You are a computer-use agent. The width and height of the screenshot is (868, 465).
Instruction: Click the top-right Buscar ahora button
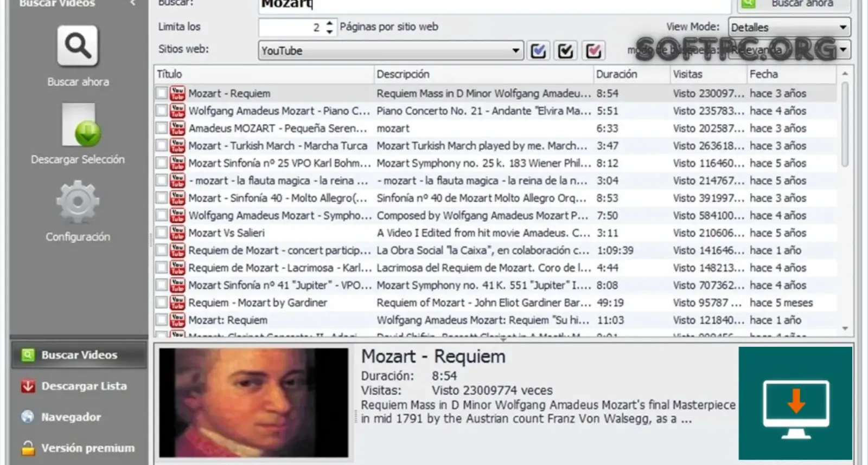(794, 4)
